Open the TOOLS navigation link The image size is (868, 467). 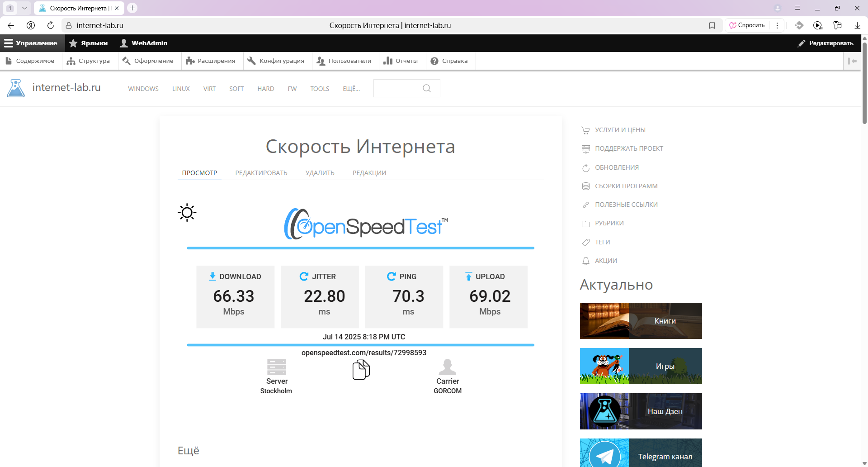320,89
